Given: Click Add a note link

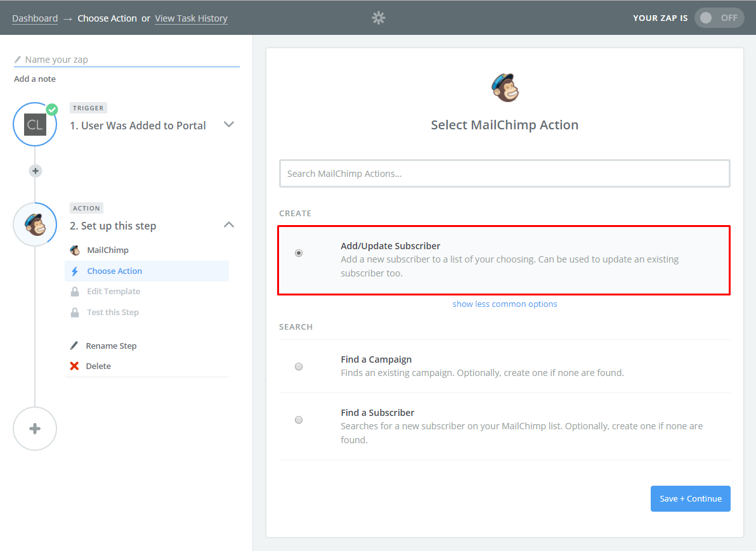Looking at the screenshot, I should pyautogui.click(x=35, y=79).
